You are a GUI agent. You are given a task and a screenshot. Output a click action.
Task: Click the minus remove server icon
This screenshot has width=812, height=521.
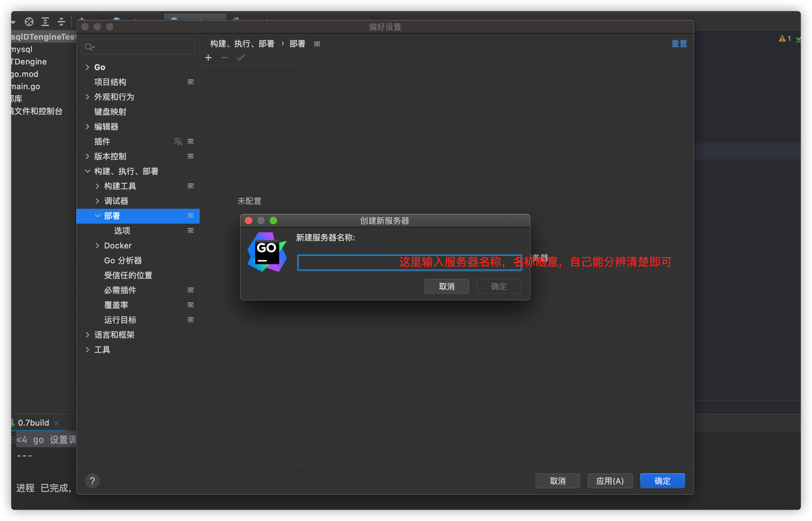224,58
